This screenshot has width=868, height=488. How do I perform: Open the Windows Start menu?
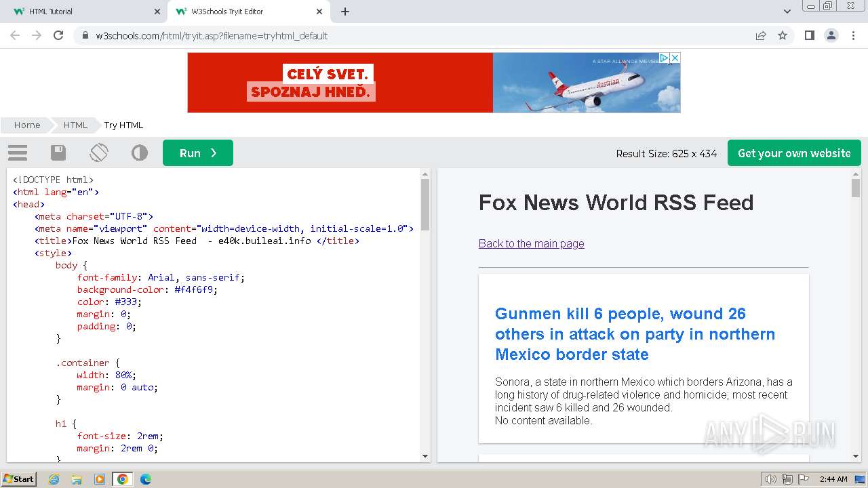click(18, 479)
